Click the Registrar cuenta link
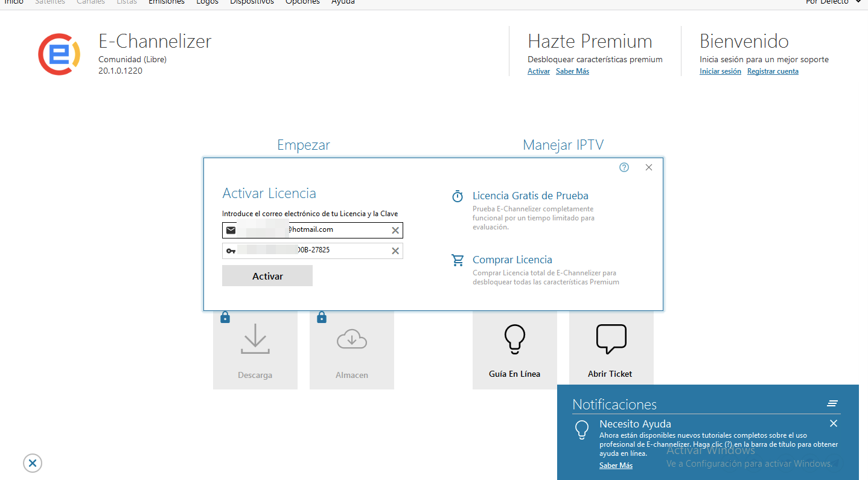868x480 pixels. (773, 71)
